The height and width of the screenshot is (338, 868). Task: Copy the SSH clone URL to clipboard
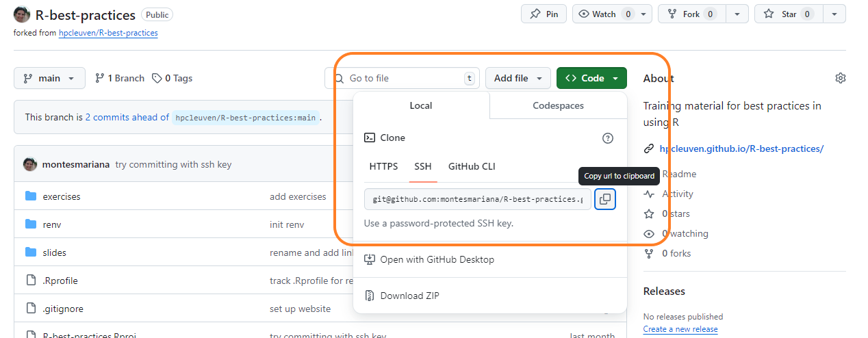[x=605, y=199]
